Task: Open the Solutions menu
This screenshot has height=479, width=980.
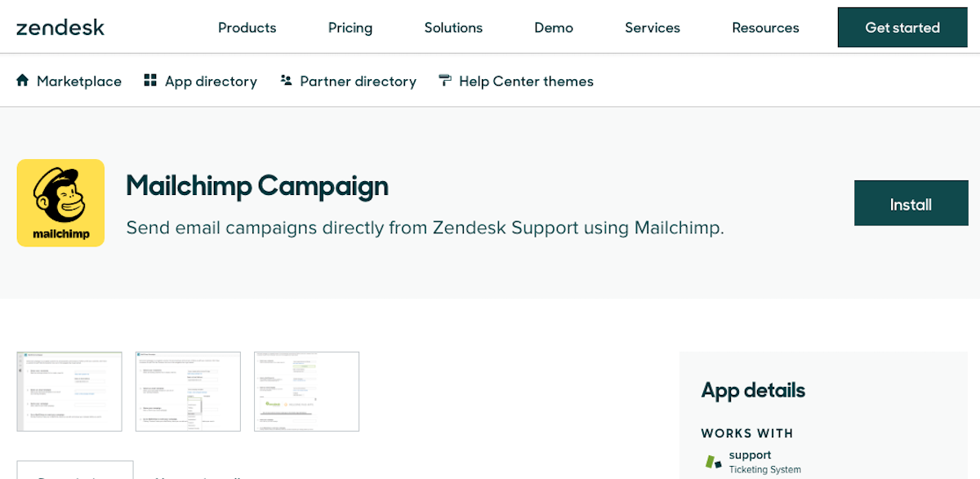Action: pos(453,27)
